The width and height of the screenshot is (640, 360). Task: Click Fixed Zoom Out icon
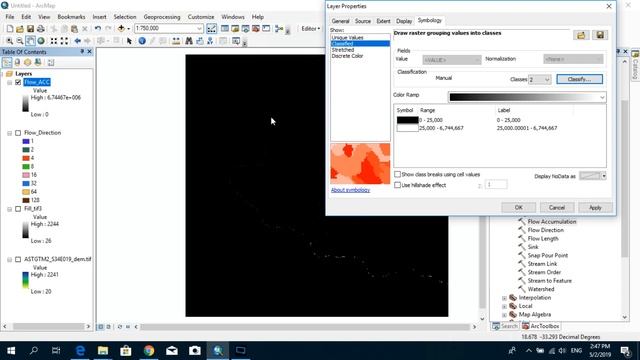[64, 41]
